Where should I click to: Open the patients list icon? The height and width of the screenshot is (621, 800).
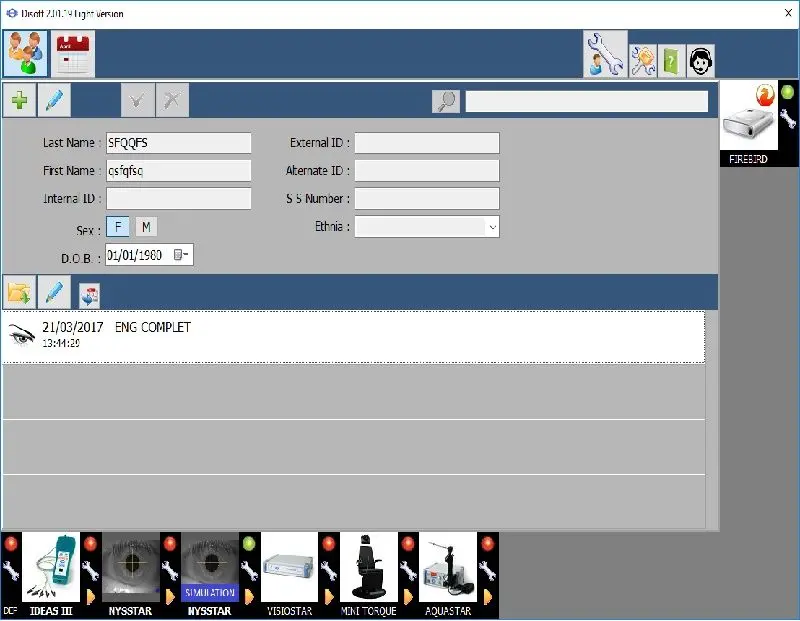click(25, 54)
